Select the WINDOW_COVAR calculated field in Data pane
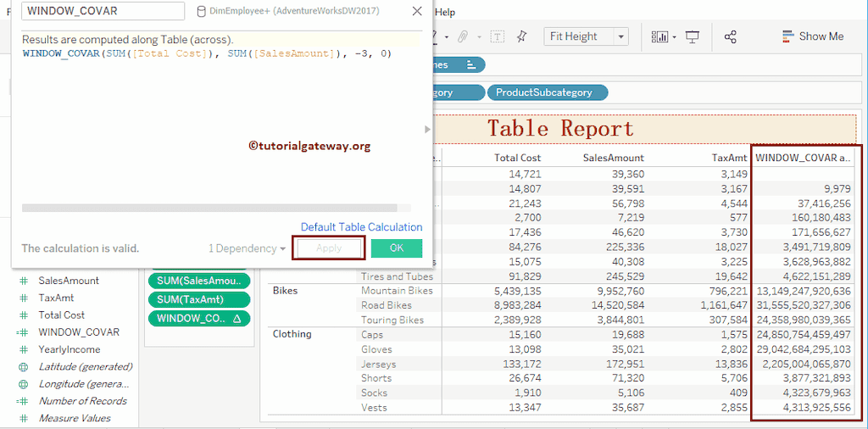The height and width of the screenshot is (429, 868). 78,332
